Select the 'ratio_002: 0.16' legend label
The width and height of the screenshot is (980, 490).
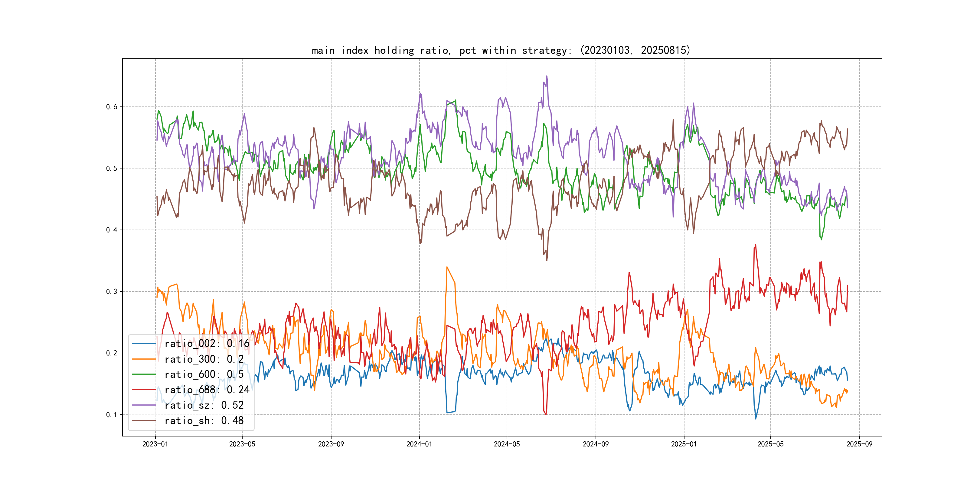click(x=207, y=344)
